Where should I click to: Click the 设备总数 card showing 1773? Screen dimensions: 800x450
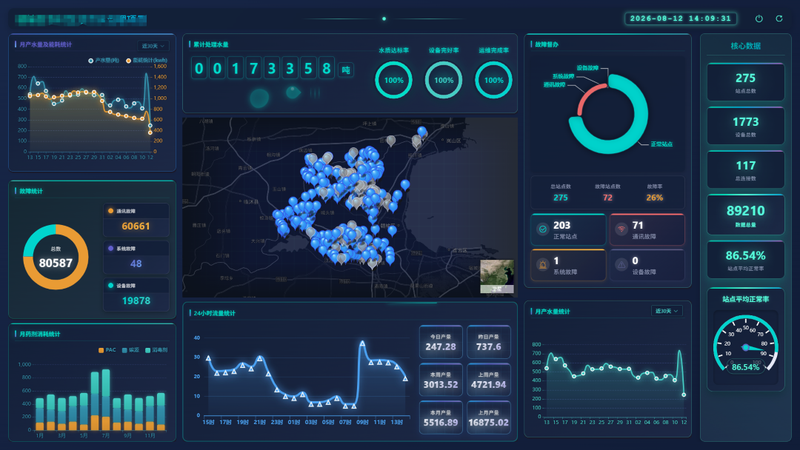pos(745,126)
